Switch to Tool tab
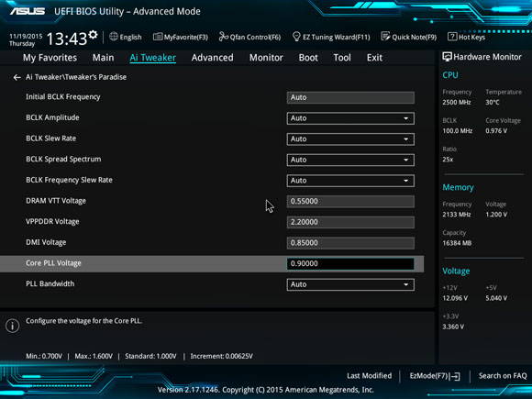Image resolution: width=532 pixels, height=399 pixels. click(x=342, y=58)
